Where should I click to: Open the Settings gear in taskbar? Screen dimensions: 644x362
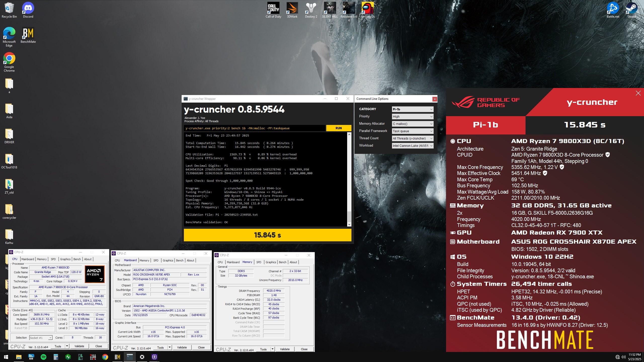coord(142,357)
